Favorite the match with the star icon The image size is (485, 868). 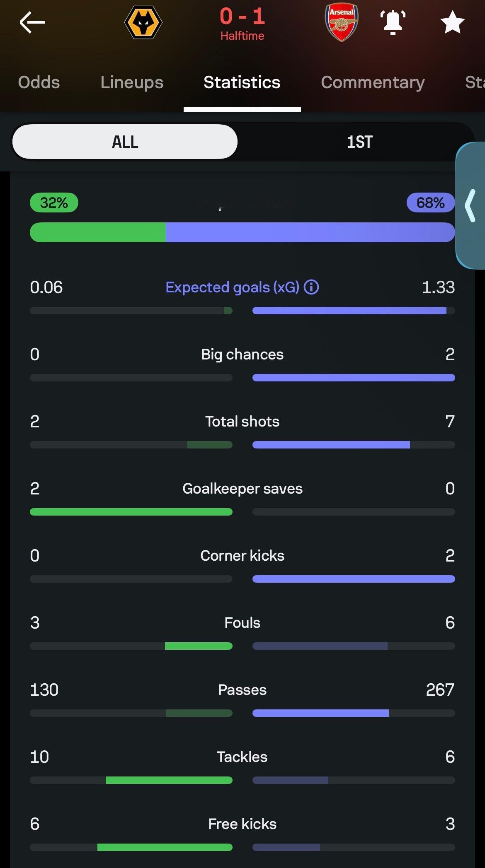click(452, 22)
